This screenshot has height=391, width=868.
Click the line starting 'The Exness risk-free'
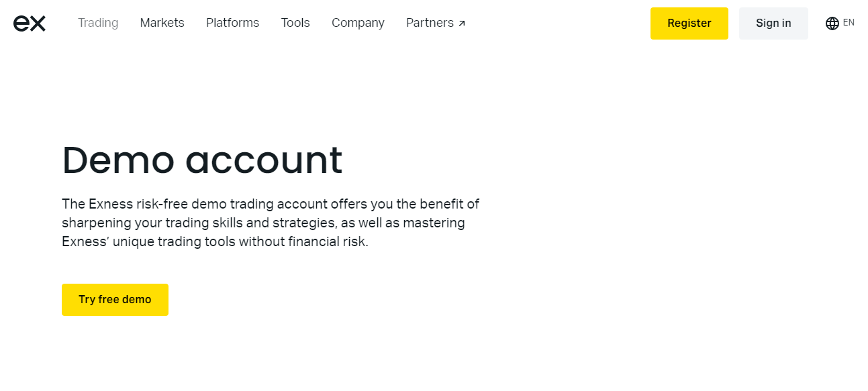(271, 204)
